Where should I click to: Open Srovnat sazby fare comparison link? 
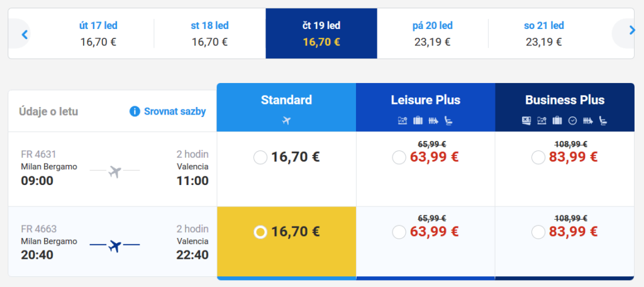click(x=175, y=111)
